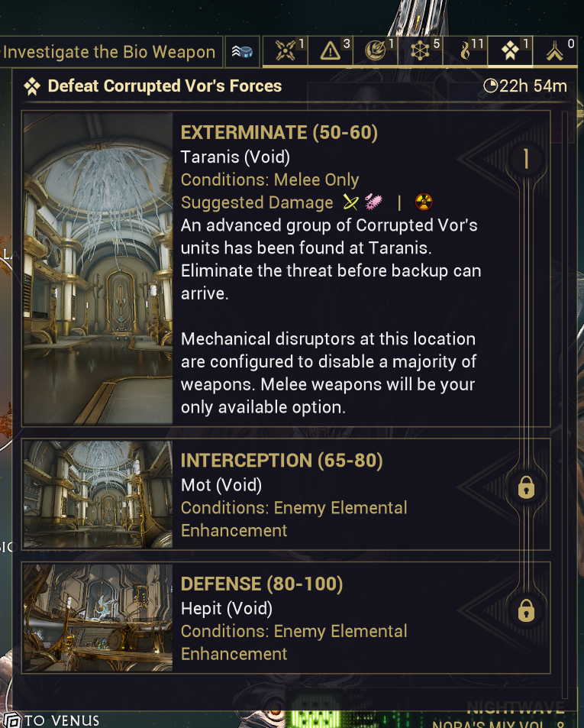Click the Exterminate mission thumbnail image
This screenshot has width=584, height=728.
(98, 268)
